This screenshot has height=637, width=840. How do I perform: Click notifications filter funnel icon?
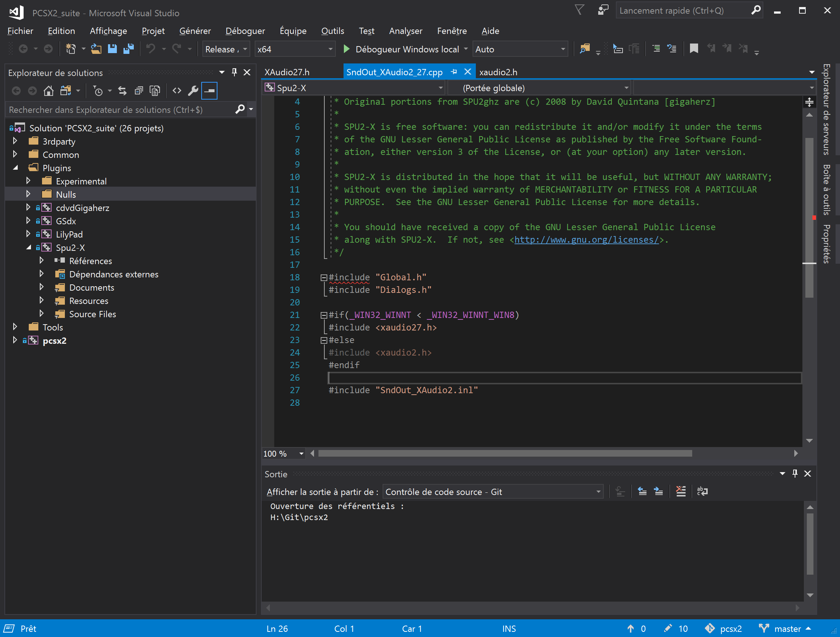(579, 10)
